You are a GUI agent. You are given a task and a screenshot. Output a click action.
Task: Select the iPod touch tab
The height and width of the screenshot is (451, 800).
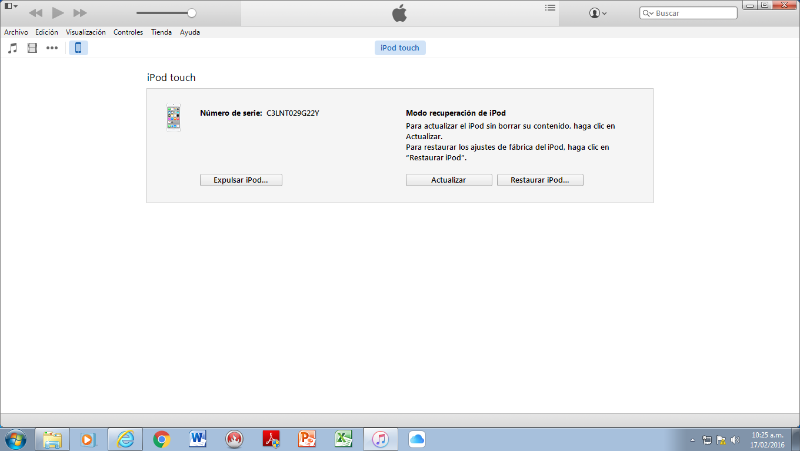(x=400, y=48)
